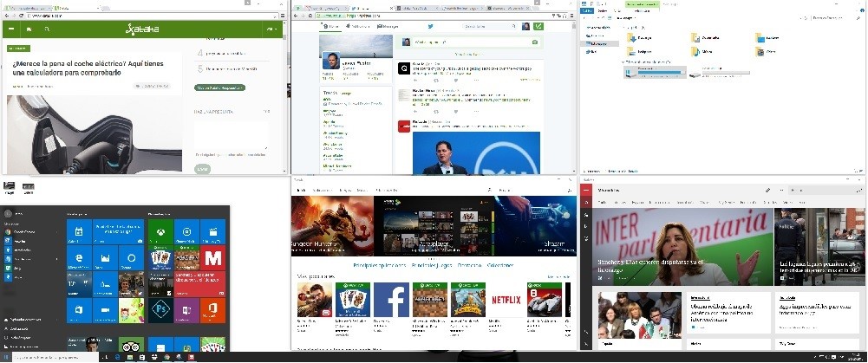This screenshot has height=363, width=868.
Task: Open the Movies & TV tile in Start menu
Action: (x=212, y=232)
